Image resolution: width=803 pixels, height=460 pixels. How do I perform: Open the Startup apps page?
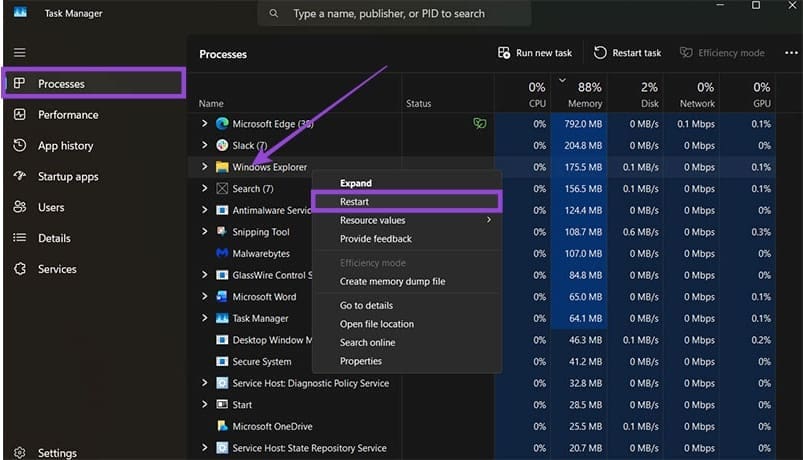(x=94, y=176)
